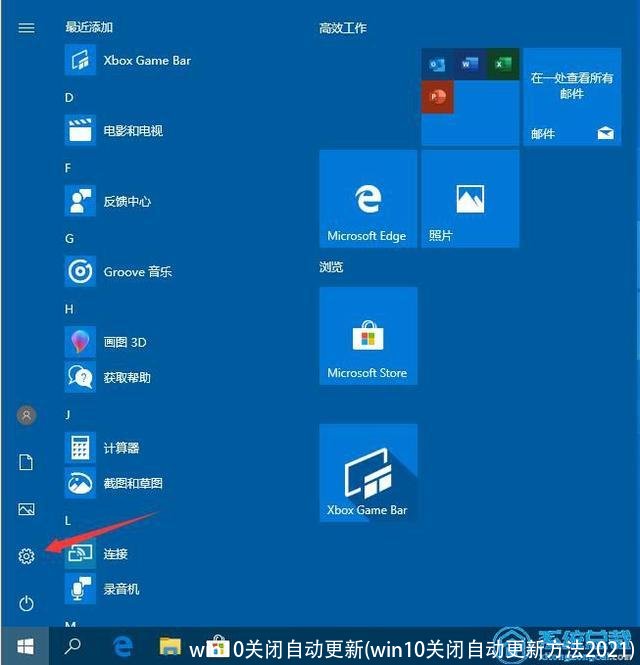Open Microsoft Store from the taskbar

pos(218,646)
